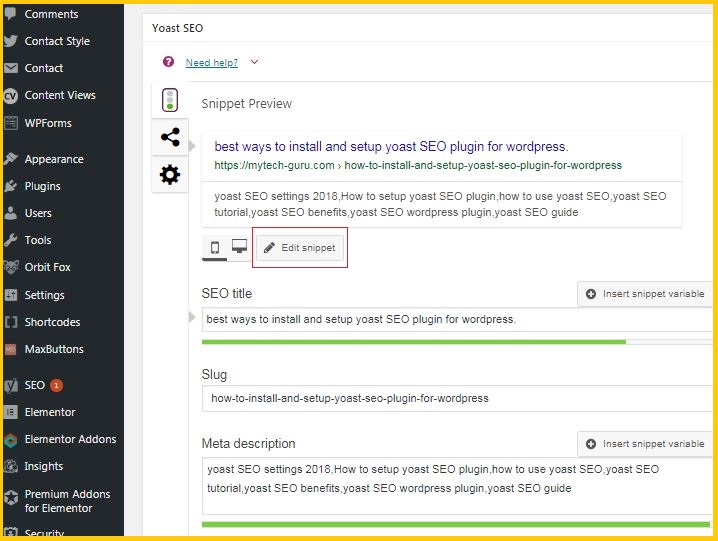Click the Edit snippet button
Screen dimensions: 718x541
click(x=300, y=248)
